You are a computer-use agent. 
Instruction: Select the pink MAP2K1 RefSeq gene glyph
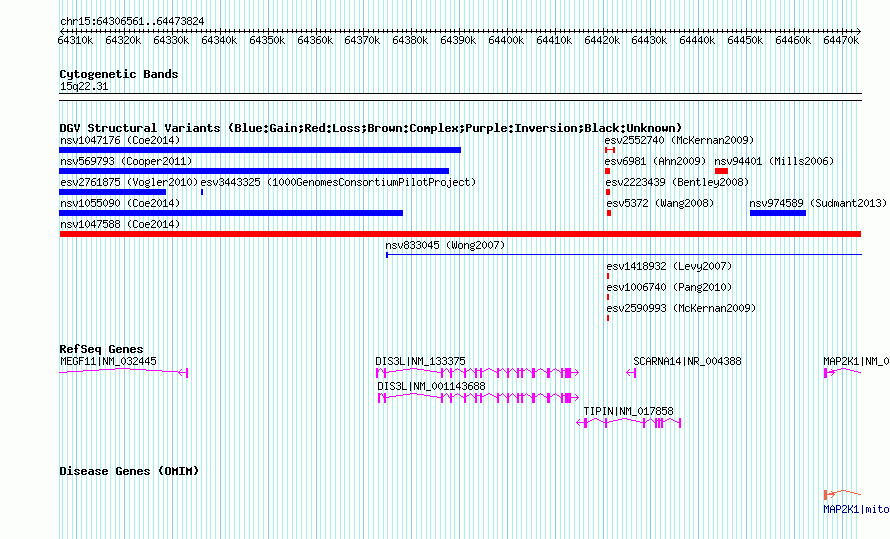[x=842, y=372]
